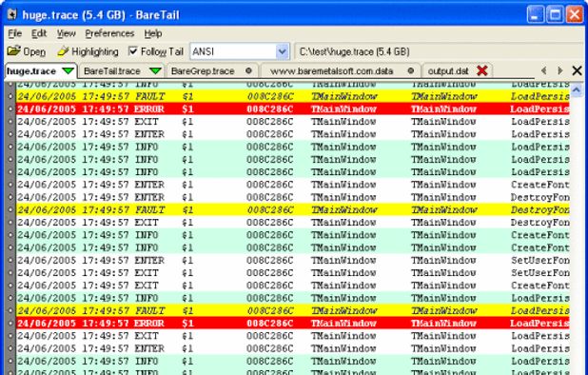This screenshot has height=375, width=588.
Task: Click green arrow icon on BareTail.trace tab
Action: click(155, 70)
